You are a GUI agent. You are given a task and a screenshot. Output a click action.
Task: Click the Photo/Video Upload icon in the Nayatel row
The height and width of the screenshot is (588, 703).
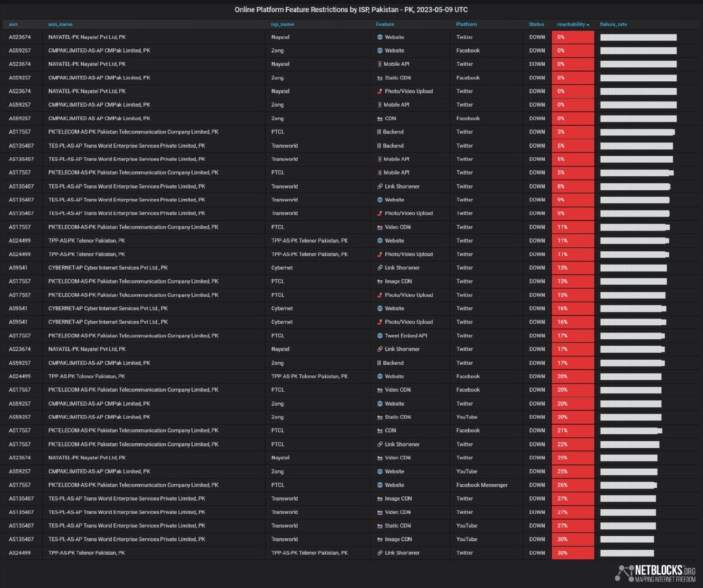pos(380,91)
